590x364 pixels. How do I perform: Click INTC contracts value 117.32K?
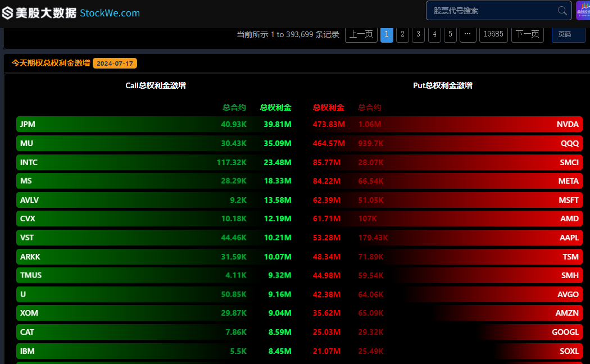pyautogui.click(x=232, y=162)
